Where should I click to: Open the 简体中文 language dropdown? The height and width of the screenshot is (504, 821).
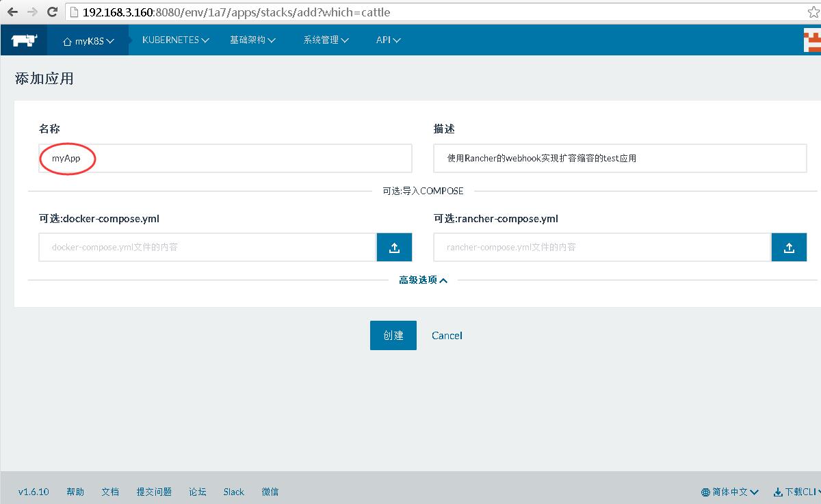click(730, 492)
